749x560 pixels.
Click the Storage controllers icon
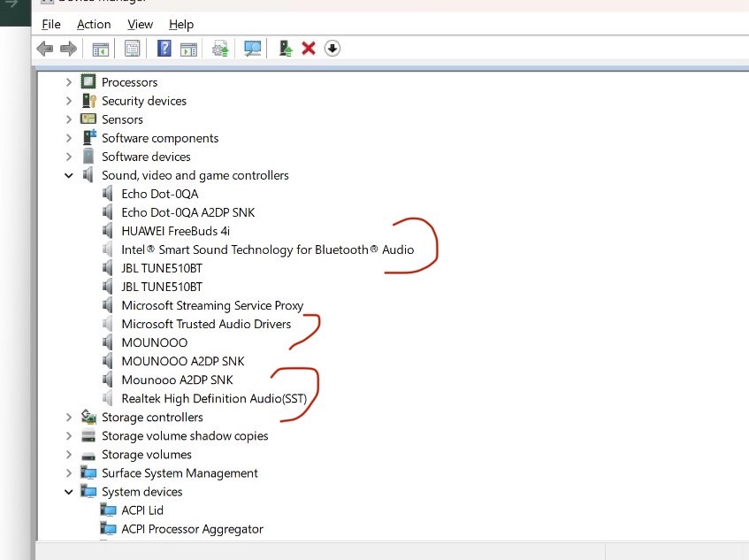pos(88,417)
